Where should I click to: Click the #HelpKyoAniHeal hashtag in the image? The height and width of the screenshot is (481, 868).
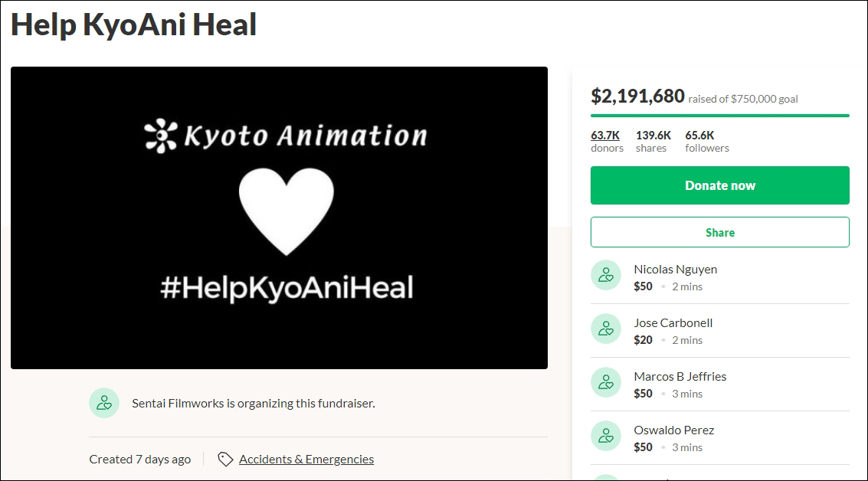287,287
